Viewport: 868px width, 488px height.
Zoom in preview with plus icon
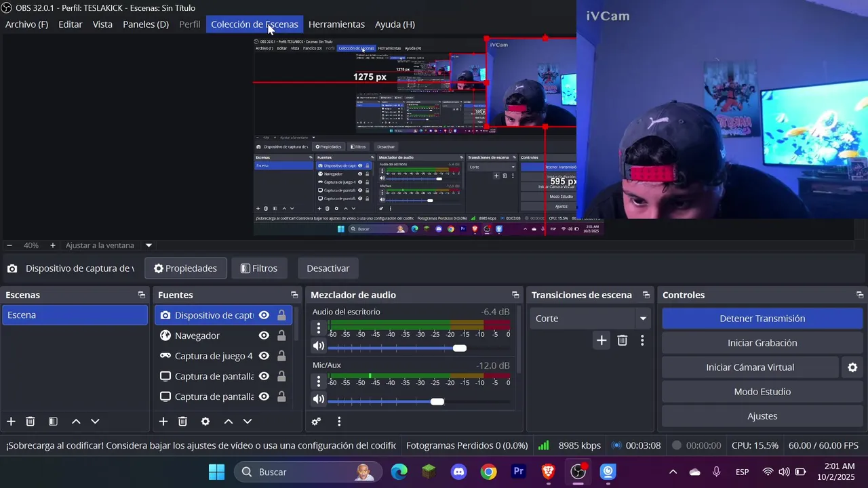click(x=53, y=245)
